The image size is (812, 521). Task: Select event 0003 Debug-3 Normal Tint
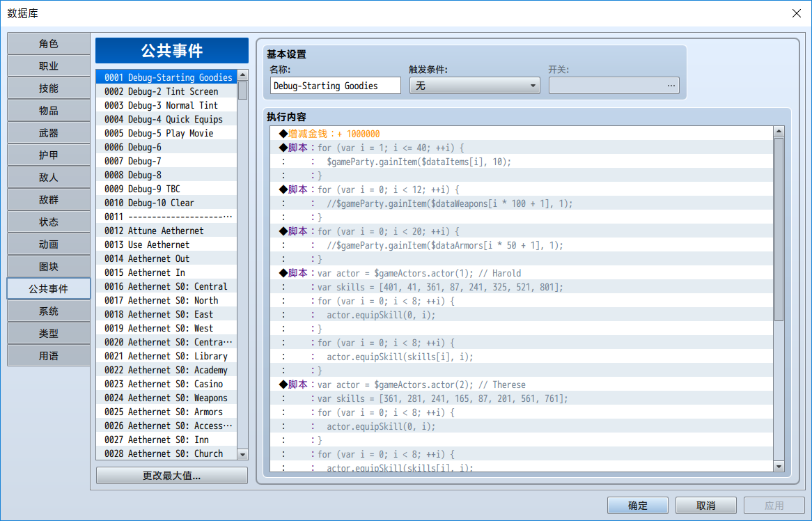[166, 105]
